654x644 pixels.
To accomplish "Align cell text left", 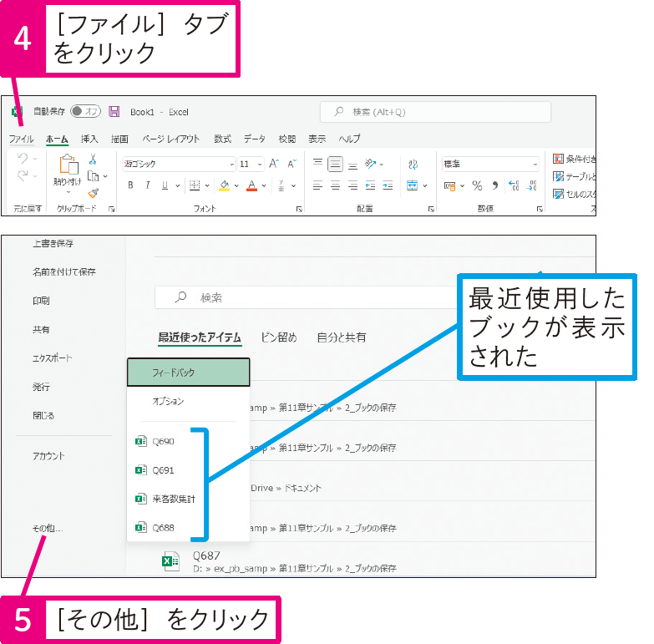I will pos(318,185).
